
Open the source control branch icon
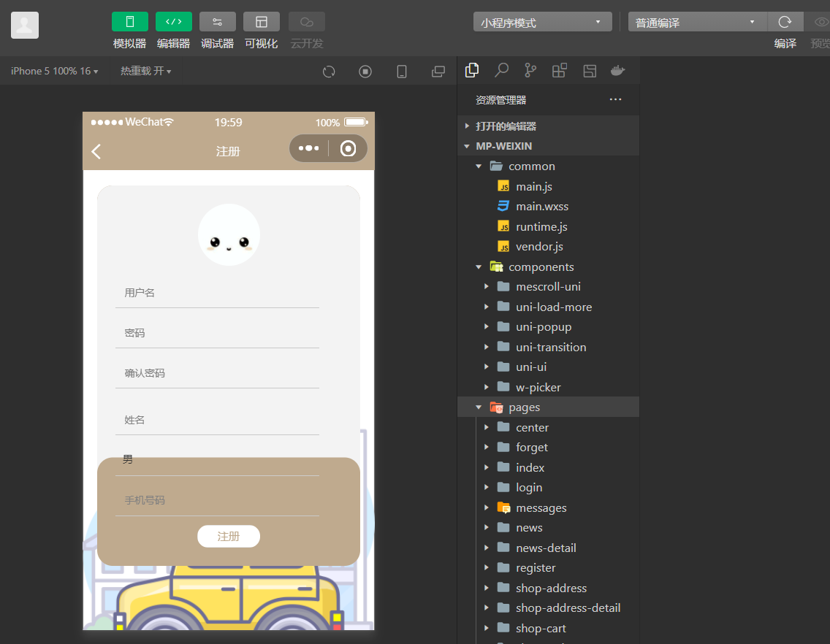530,70
